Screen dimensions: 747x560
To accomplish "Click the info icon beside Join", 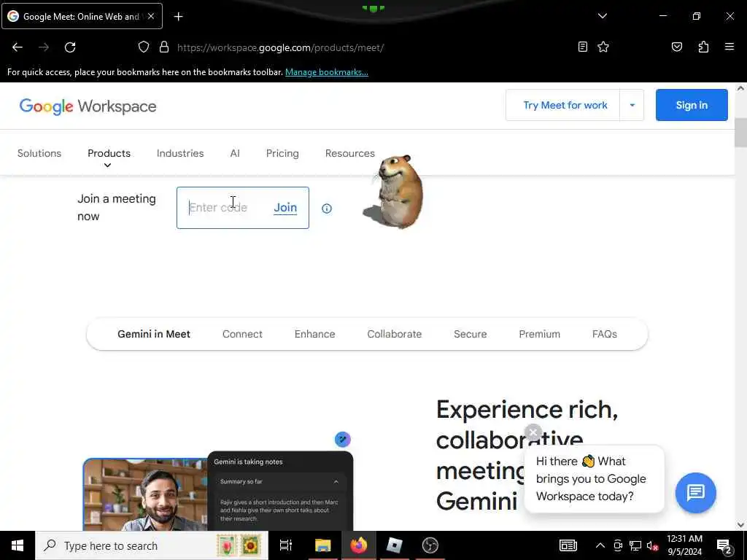I will tap(327, 209).
